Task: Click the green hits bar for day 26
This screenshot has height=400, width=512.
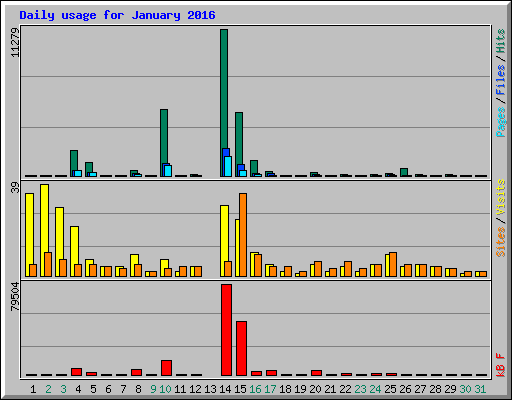Action: pos(404,172)
